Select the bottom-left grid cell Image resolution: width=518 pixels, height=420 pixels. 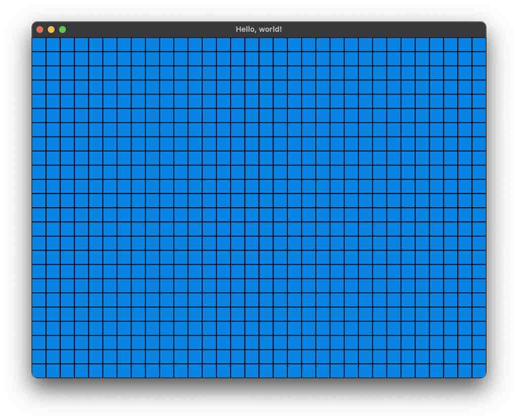[39, 370]
